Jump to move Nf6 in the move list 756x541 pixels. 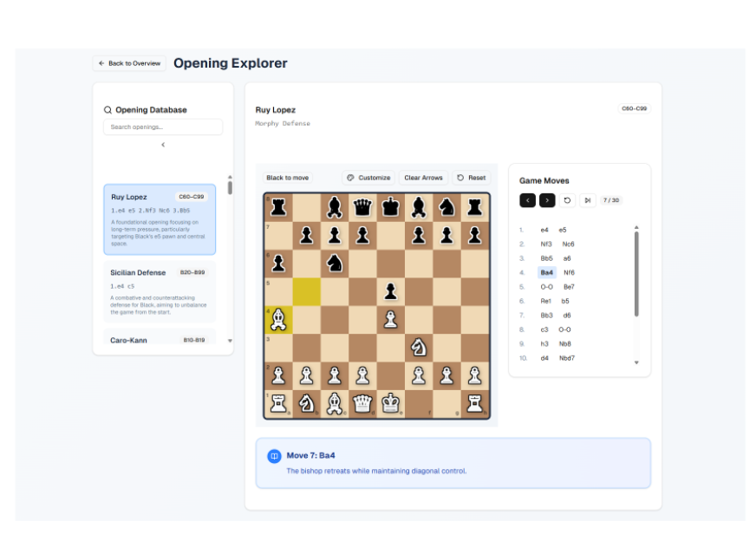tap(569, 272)
